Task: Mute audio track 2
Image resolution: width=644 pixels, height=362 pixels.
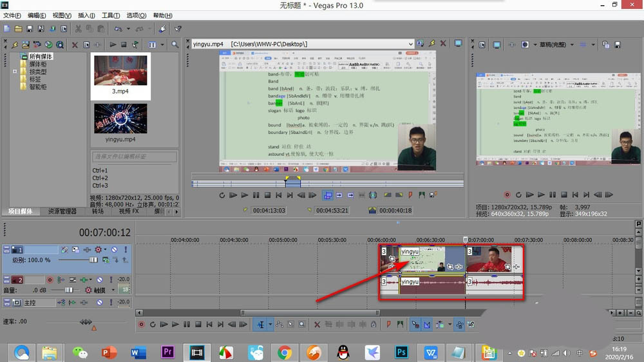Action: click(99, 280)
